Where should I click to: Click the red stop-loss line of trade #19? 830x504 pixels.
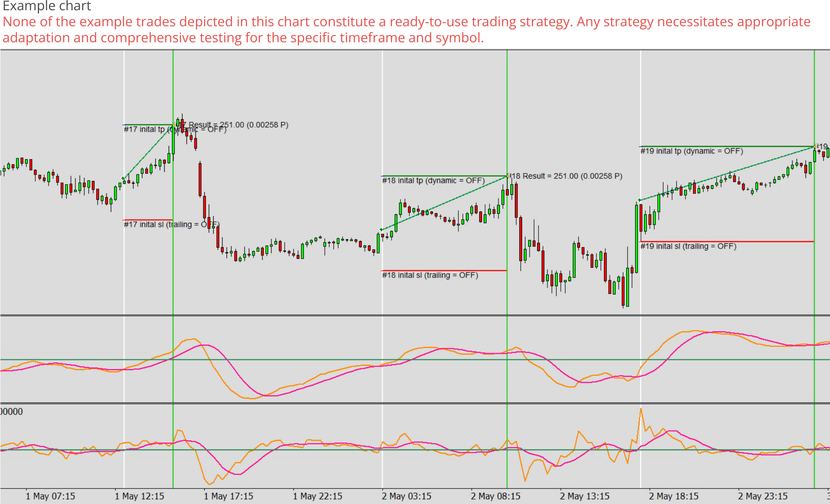727,242
